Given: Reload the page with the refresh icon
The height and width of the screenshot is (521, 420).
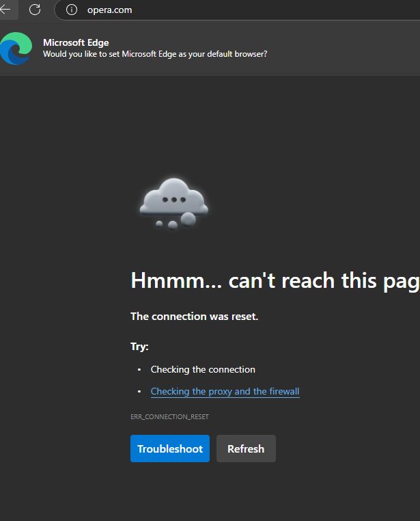Looking at the screenshot, I should pyautogui.click(x=35, y=10).
